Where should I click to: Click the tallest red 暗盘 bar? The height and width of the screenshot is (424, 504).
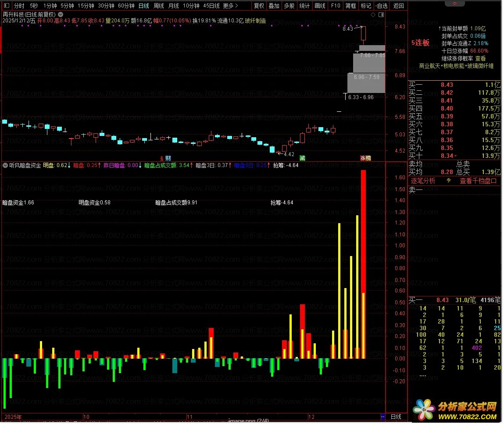point(363,264)
